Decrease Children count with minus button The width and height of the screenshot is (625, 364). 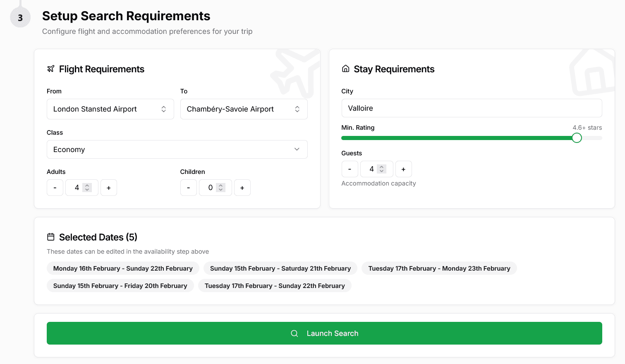(189, 188)
